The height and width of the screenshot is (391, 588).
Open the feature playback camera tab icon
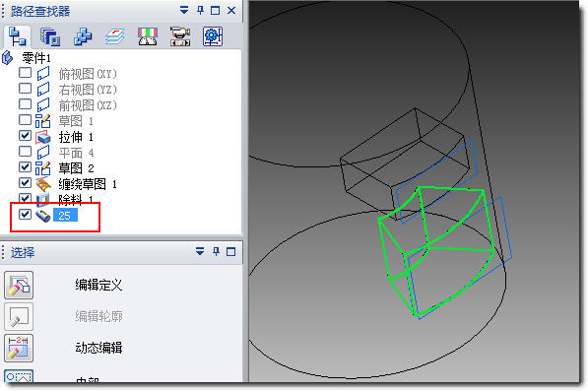(180, 36)
